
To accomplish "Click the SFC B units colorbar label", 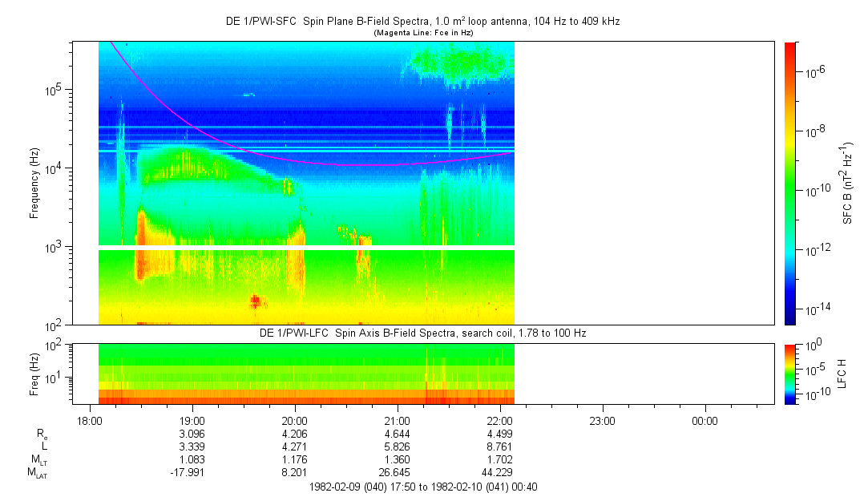I will click(x=848, y=183).
